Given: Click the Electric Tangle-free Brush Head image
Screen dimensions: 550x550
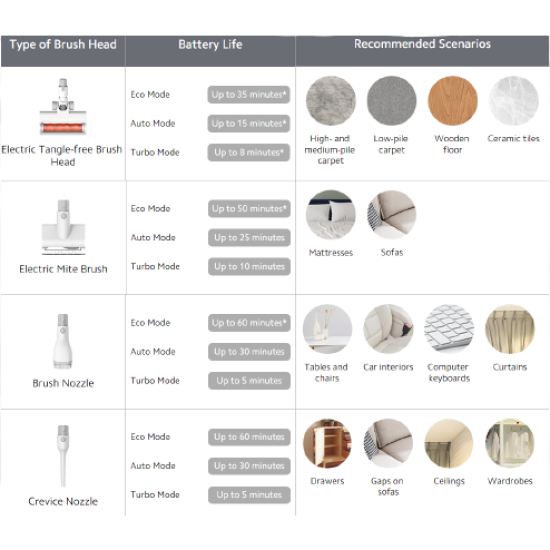Looking at the screenshot, I should click(63, 107).
